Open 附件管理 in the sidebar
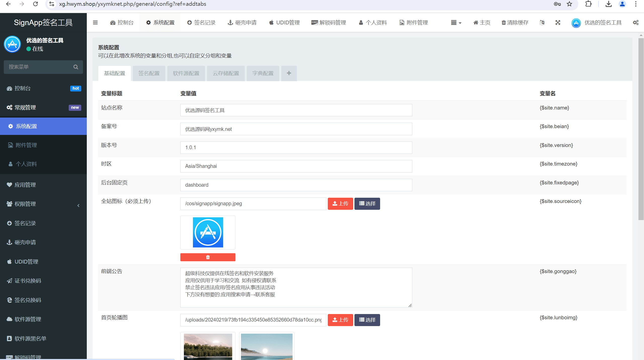The image size is (644, 360). point(43,145)
